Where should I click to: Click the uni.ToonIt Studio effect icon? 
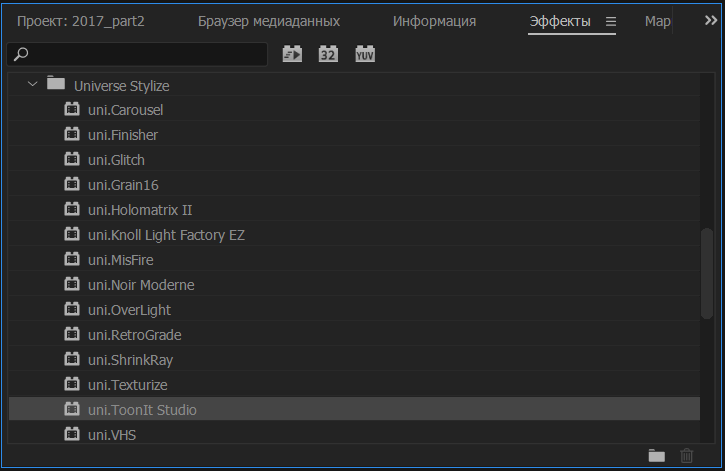pos(72,409)
